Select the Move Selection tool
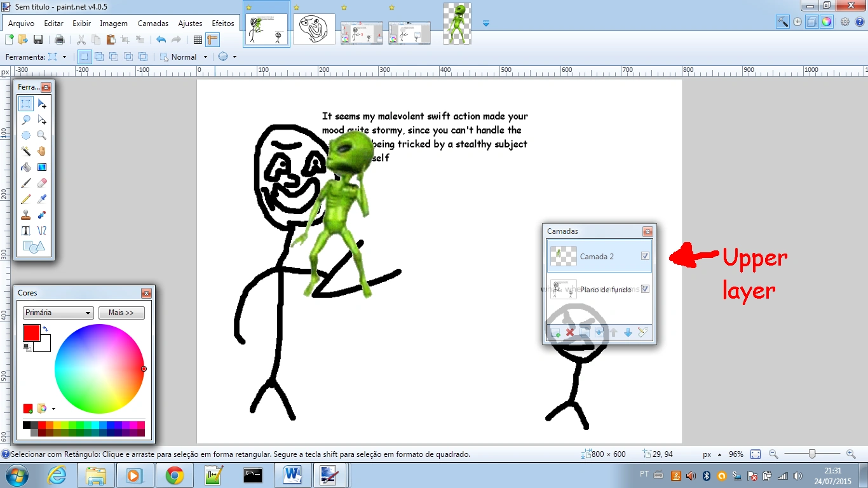 click(42, 119)
